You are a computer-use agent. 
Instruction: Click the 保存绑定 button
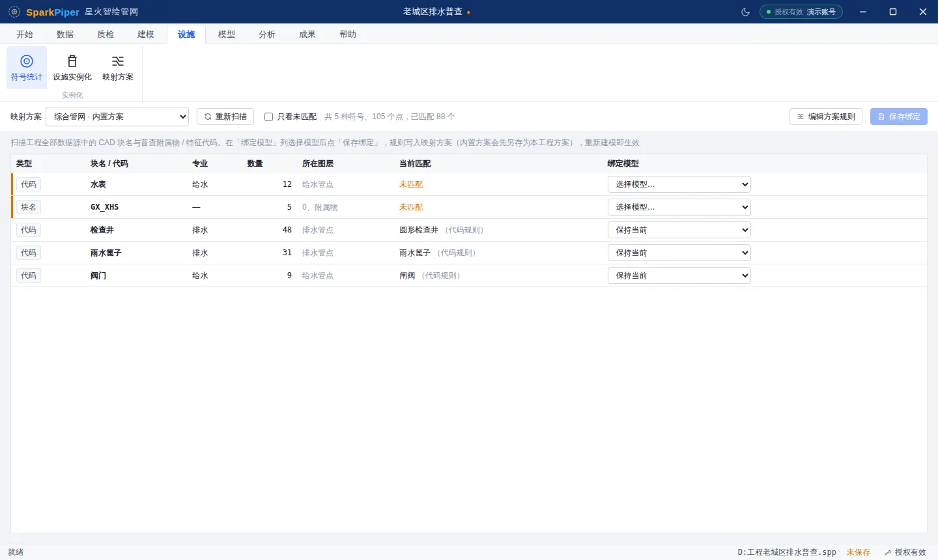tap(899, 117)
